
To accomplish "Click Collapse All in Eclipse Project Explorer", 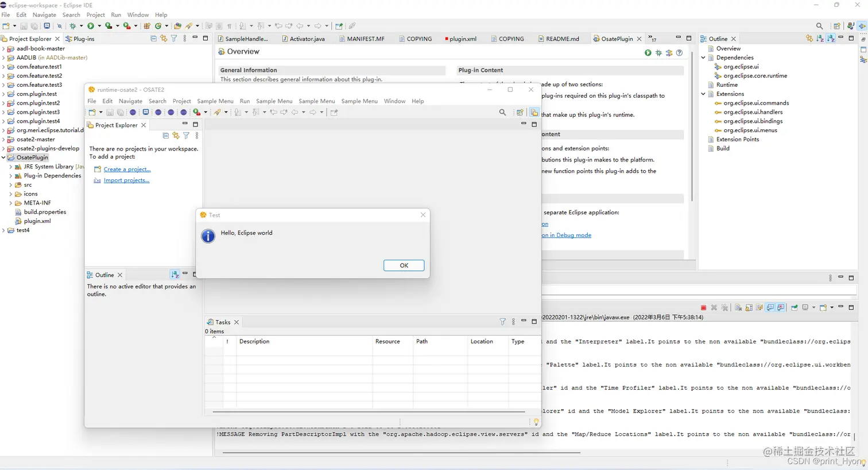I will tap(153, 38).
